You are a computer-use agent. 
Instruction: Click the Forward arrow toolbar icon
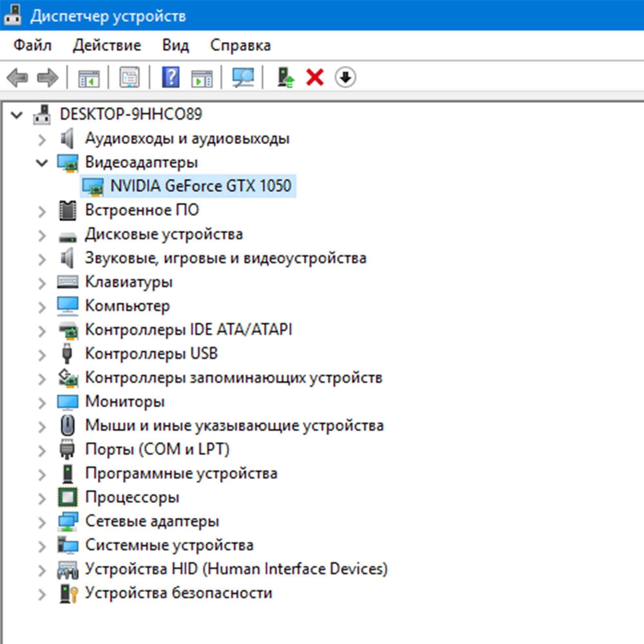click(x=48, y=78)
